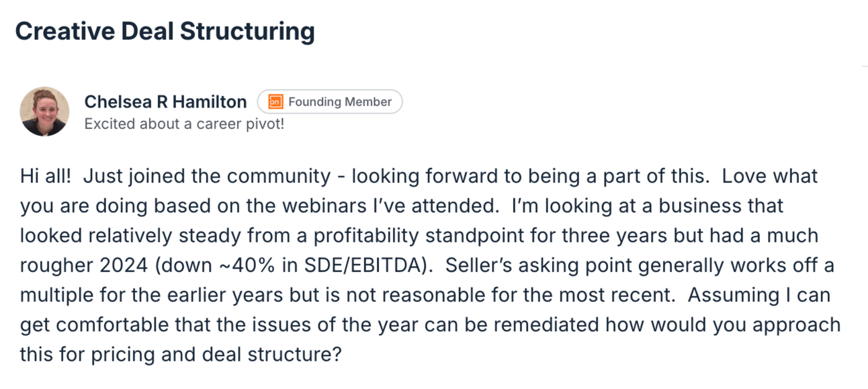Click the orange logo icon in member badge

pos(275,102)
